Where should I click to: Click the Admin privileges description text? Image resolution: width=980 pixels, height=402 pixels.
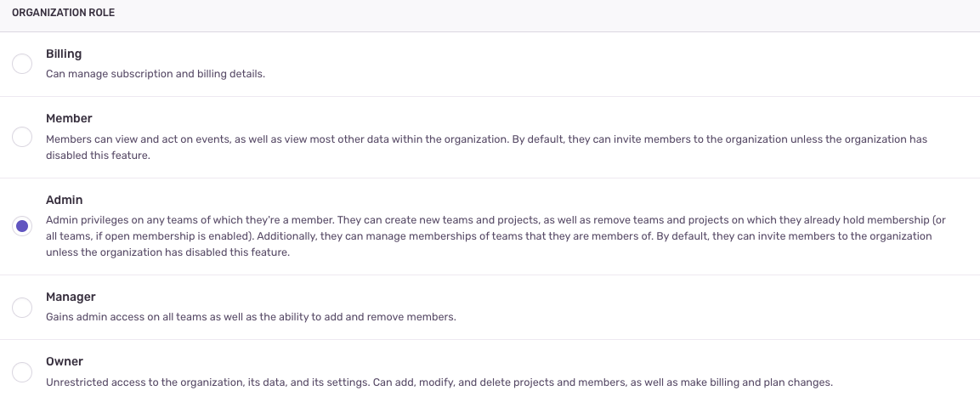point(496,236)
